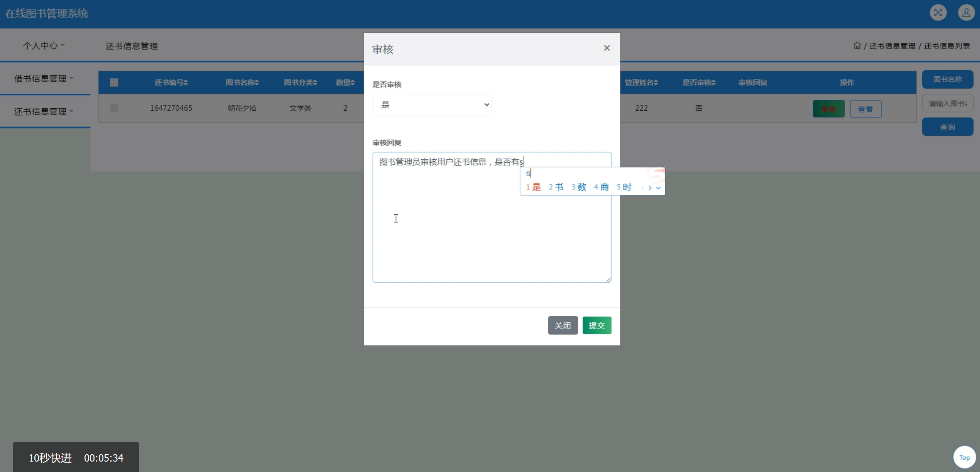This screenshot has width=980, height=472.
Task: Go to next IME candidate page arrow
Action: [x=650, y=188]
